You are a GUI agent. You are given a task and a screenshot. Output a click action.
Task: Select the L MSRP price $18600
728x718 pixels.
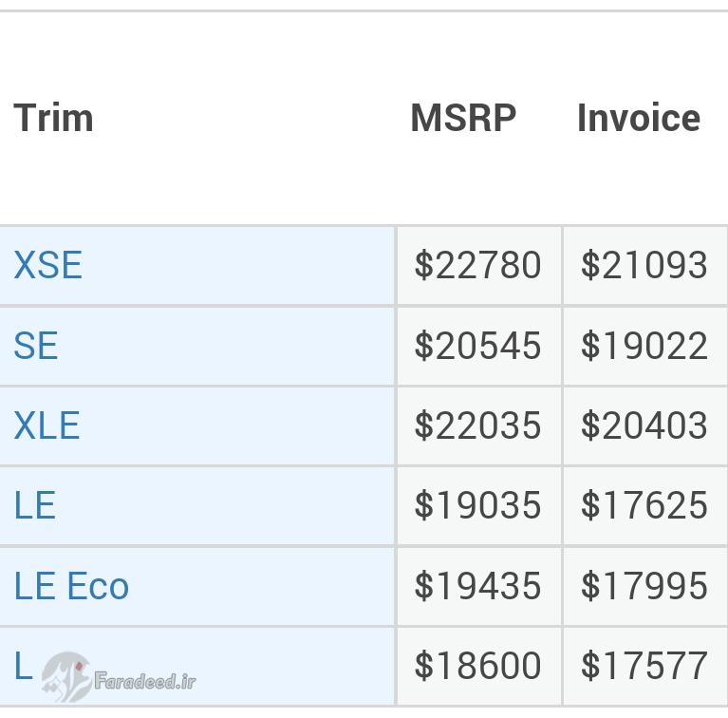[477, 666]
